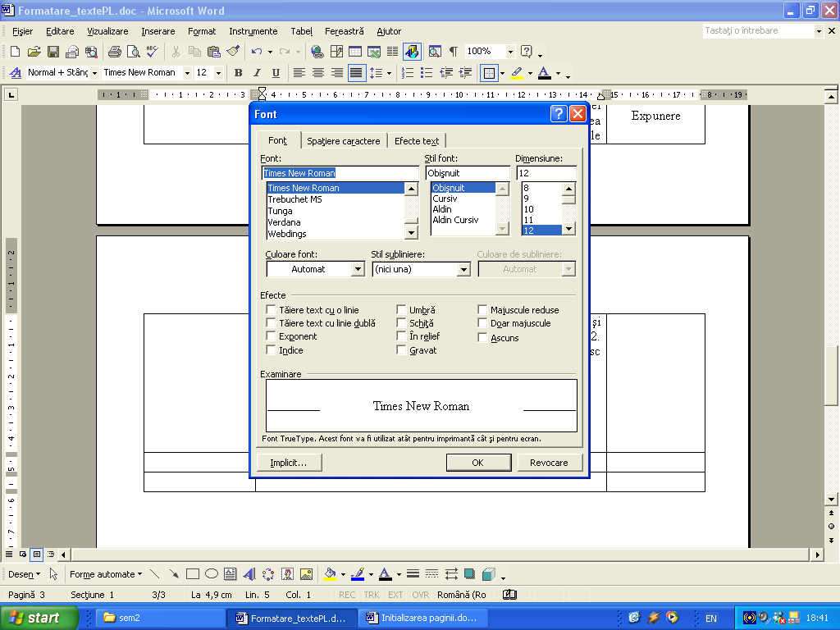Switch to the Efecte text tab
The height and width of the screenshot is (630, 840).
(417, 141)
